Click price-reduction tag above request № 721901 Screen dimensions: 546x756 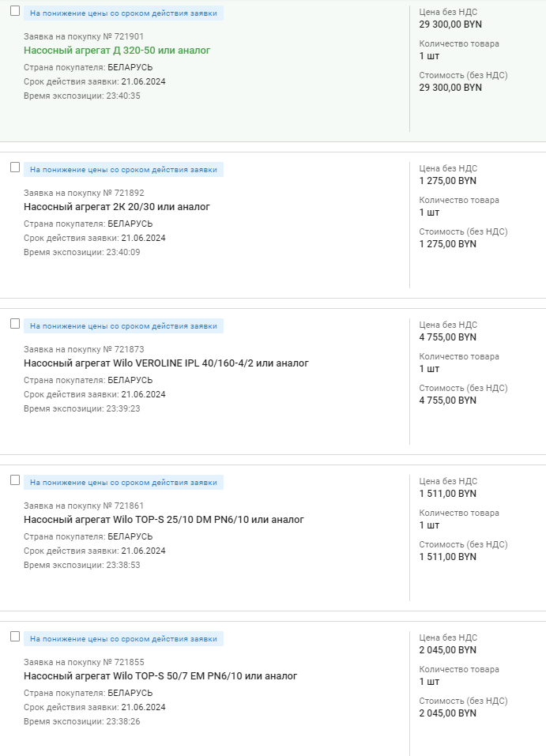coord(123,13)
